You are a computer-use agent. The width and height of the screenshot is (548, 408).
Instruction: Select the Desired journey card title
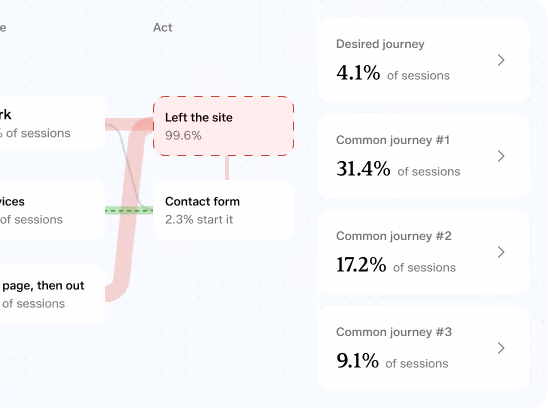click(x=380, y=44)
